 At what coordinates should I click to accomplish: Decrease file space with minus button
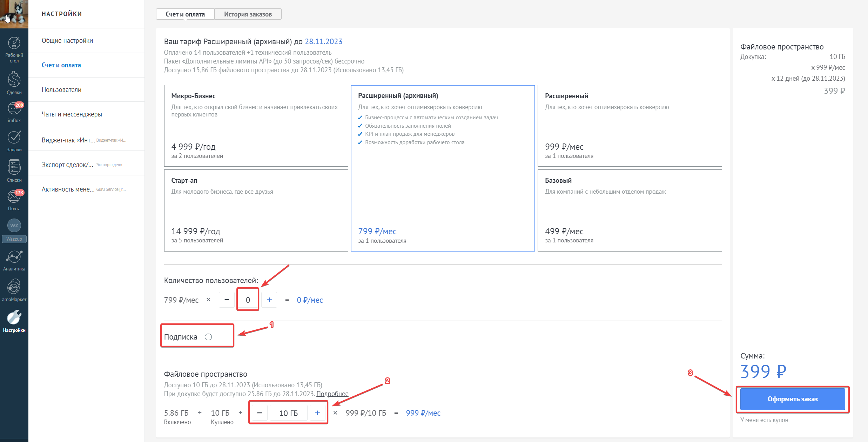(x=260, y=413)
